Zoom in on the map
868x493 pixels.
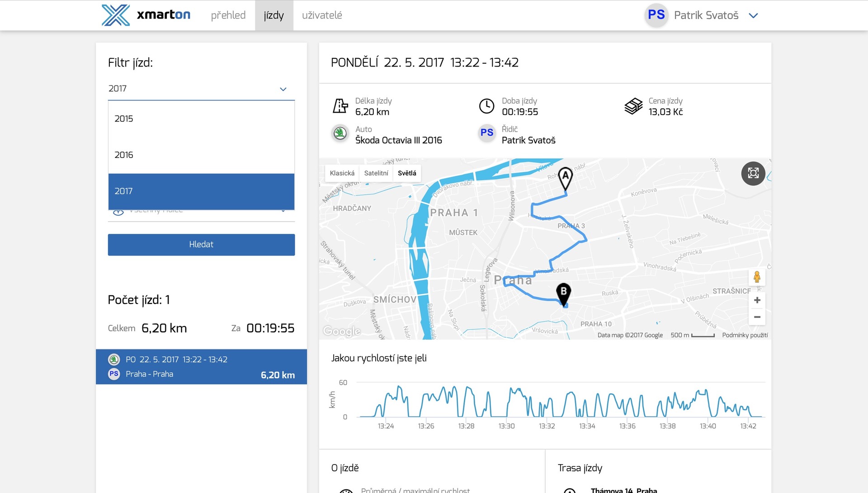point(757,300)
